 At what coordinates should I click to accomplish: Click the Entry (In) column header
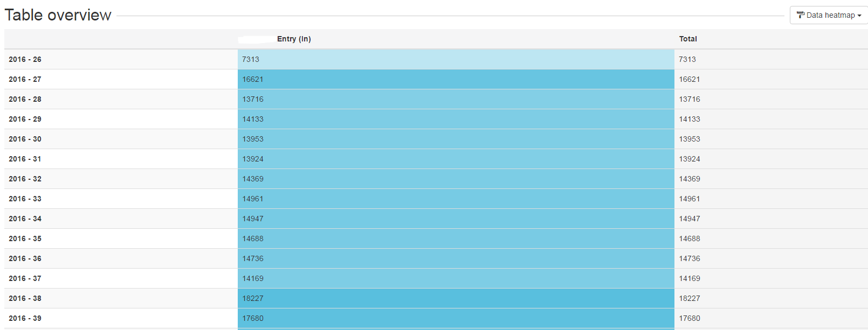[x=294, y=39]
